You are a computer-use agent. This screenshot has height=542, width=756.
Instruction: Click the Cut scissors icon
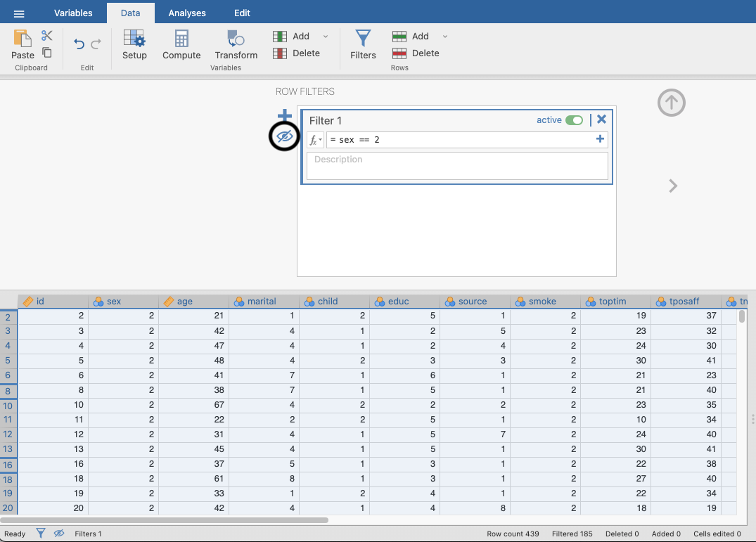click(47, 36)
